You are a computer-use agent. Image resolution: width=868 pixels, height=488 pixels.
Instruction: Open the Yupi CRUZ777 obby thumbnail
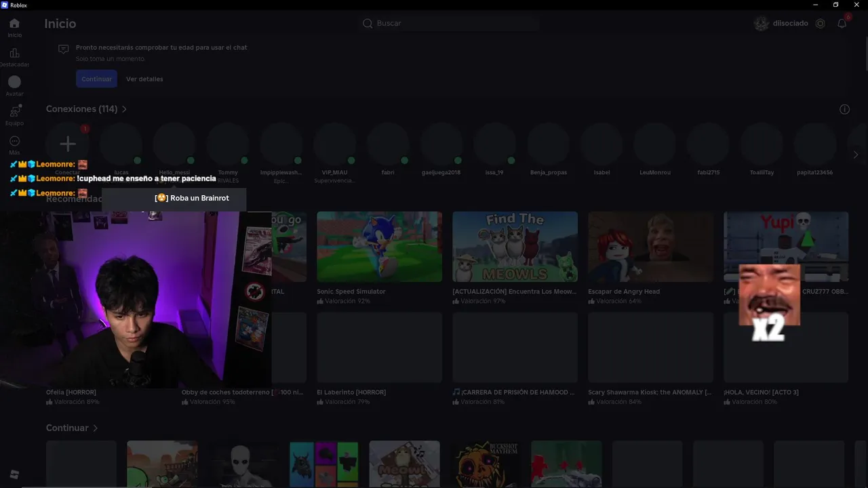coord(786,247)
